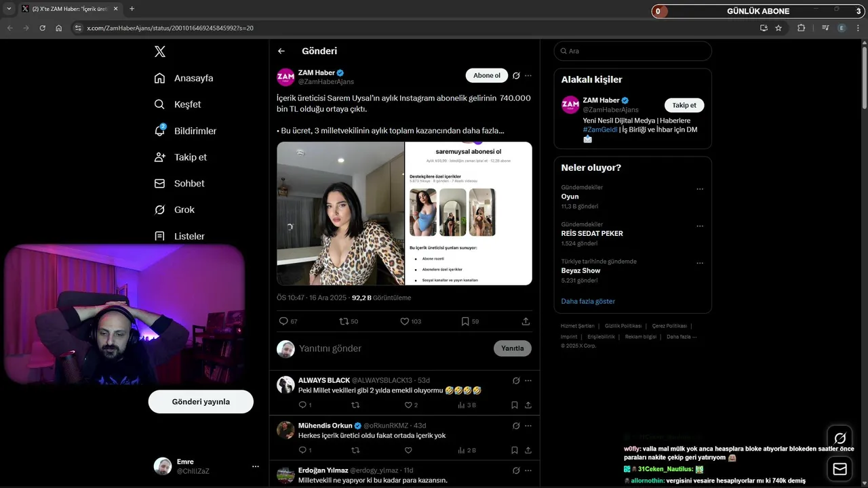868x488 pixels.
Task: Open Listeler from the sidebar
Action: tap(179, 237)
